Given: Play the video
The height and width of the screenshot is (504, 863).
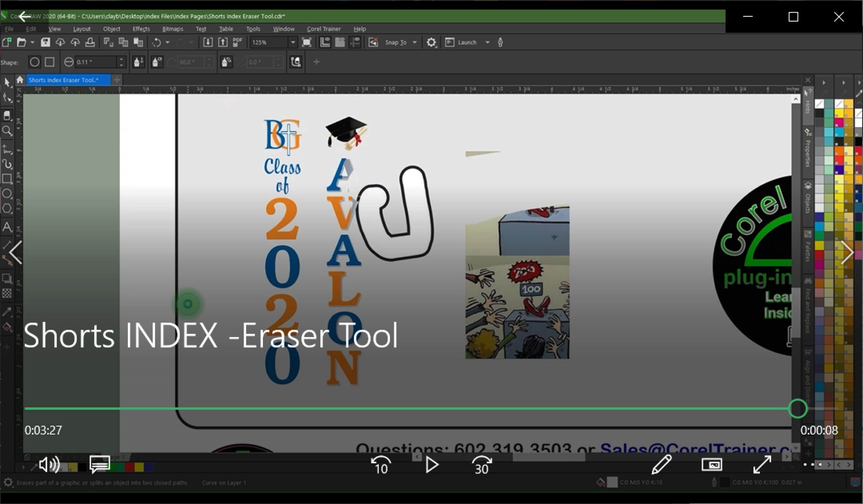Looking at the screenshot, I should [432, 465].
